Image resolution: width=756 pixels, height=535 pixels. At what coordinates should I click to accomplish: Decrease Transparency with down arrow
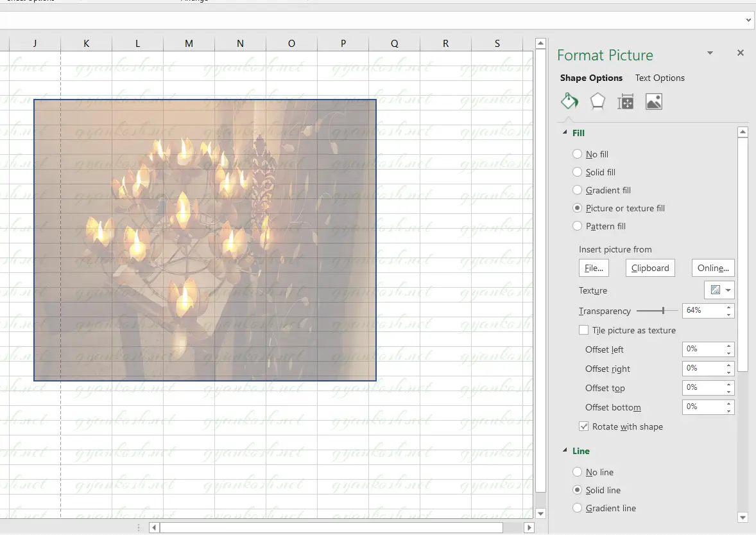pyautogui.click(x=729, y=315)
